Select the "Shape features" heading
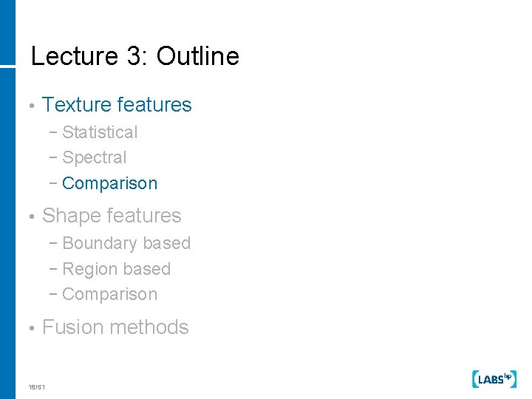The width and height of the screenshot is (532, 399). coord(112,216)
